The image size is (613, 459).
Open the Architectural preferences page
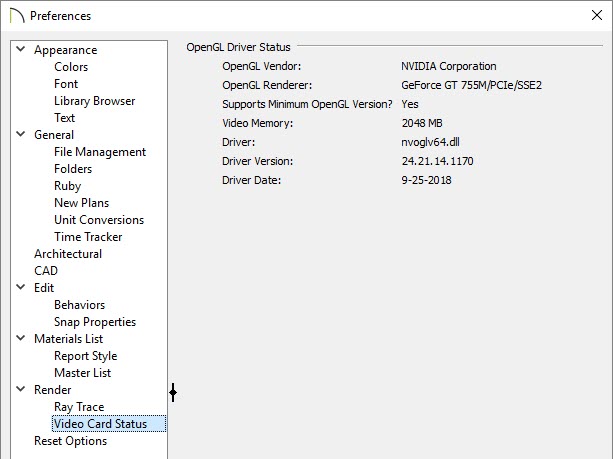[68, 254]
